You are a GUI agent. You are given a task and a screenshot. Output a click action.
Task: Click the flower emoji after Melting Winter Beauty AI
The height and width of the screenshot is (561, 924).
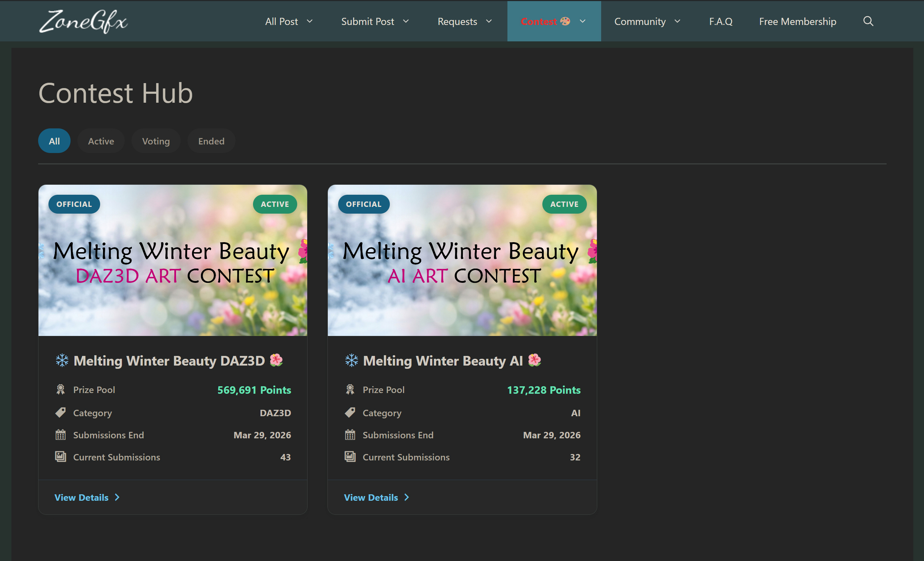(x=535, y=360)
